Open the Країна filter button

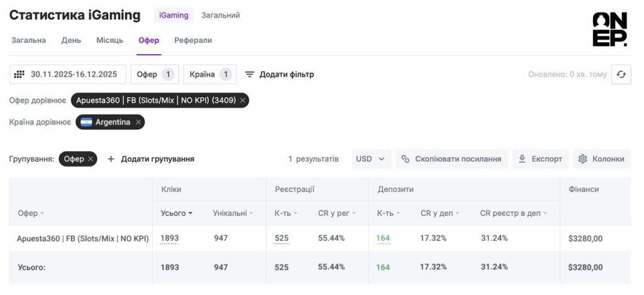coord(210,74)
